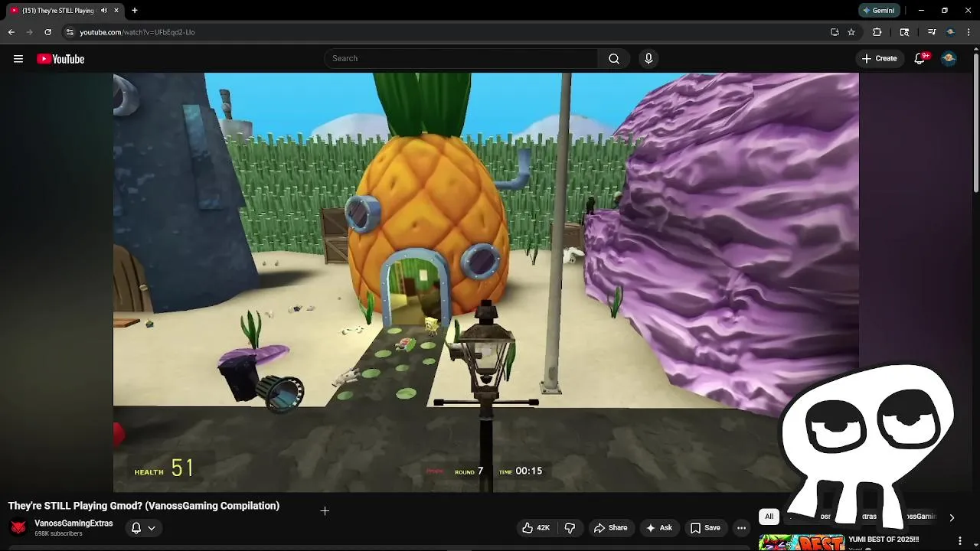Open the tab search icon in toolbar
Viewport: 980px width, 551px height.
tap(904, 32)
